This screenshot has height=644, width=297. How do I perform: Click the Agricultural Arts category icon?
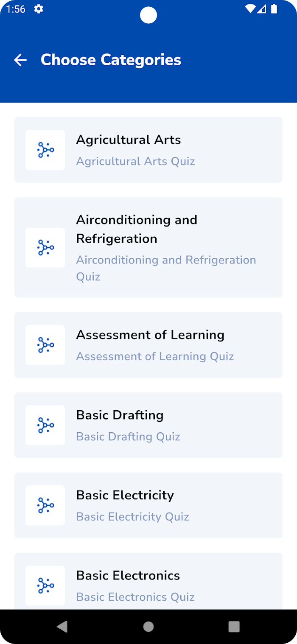(x=45, y=150)
